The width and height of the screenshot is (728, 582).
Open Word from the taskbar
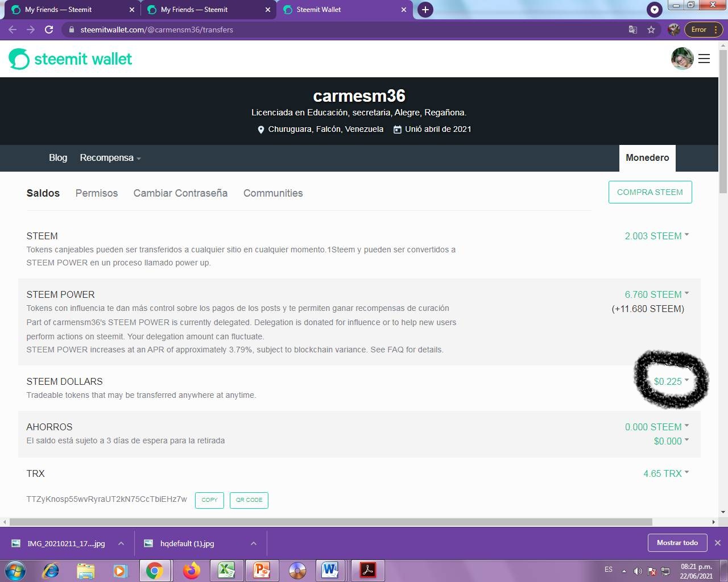330,570
